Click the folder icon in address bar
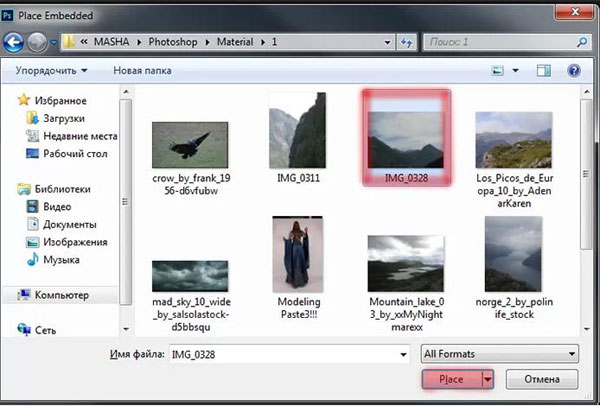Screen dimensions: 600x406 [x=69, y=42]
